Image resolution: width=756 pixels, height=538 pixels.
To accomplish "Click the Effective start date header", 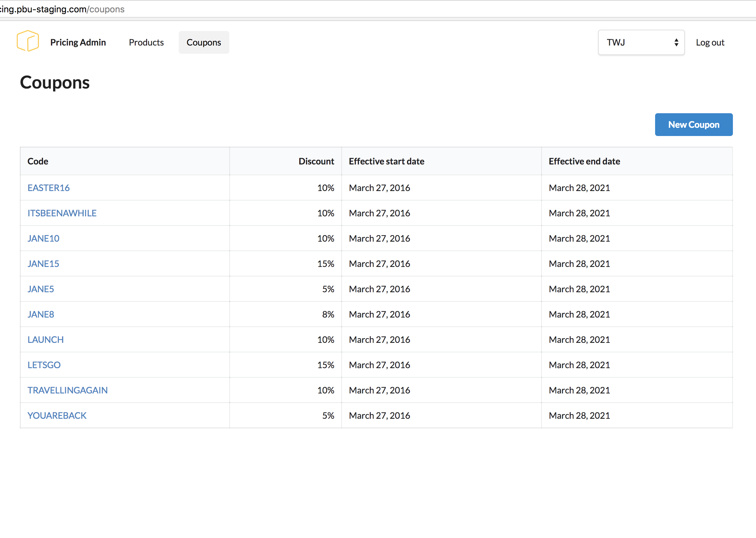I will 386,161.
